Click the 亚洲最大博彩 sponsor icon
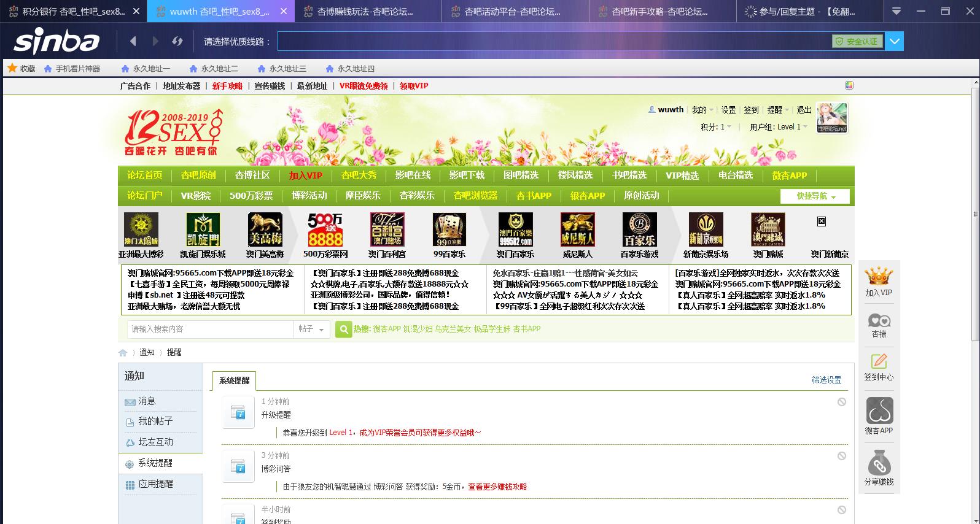 click(x=141, y=229)
